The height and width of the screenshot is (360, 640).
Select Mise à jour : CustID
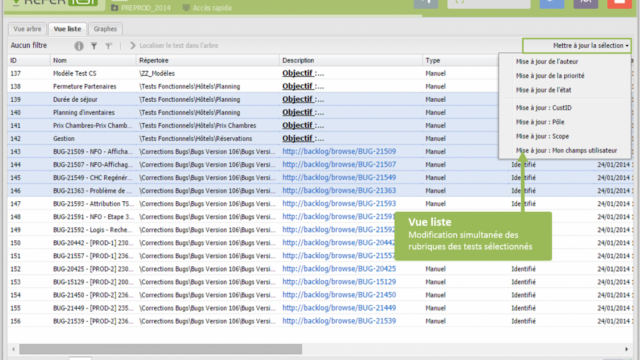pos(543,108)
